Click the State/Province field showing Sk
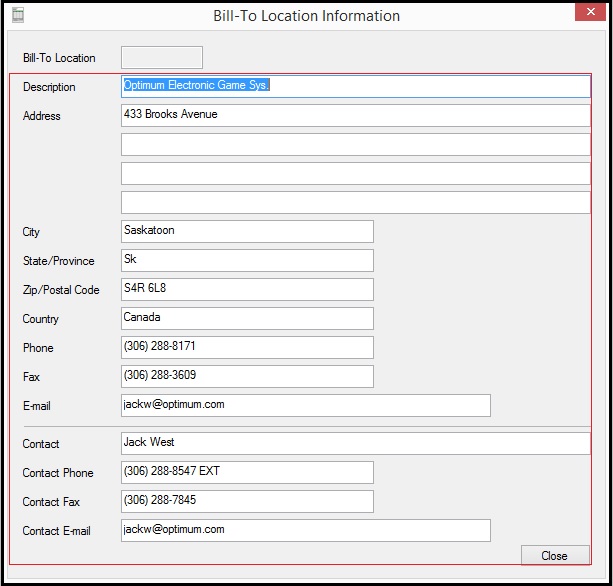The image size is (613, 586). pyautogui.click(x=247, y=260)
